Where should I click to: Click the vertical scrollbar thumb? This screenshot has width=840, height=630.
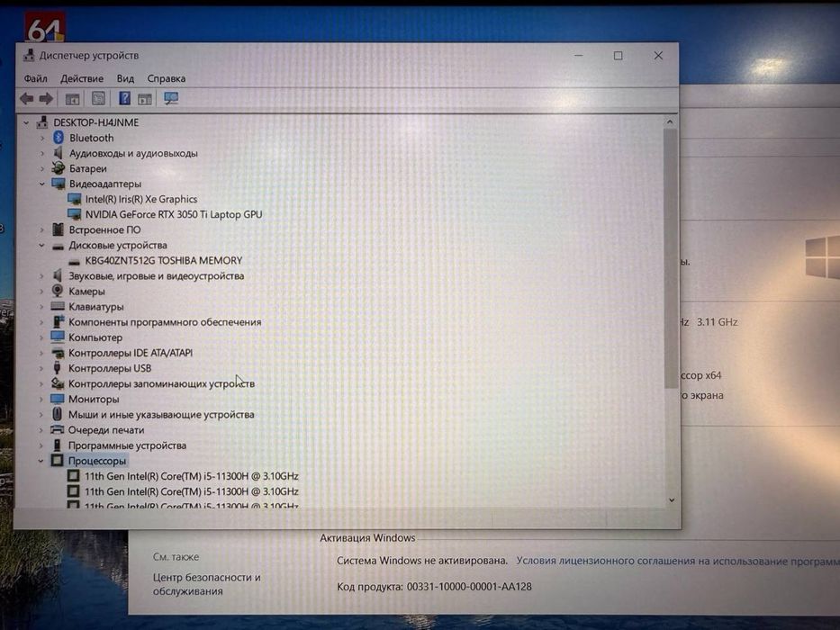pyautogui.click(x=671, y=258)
